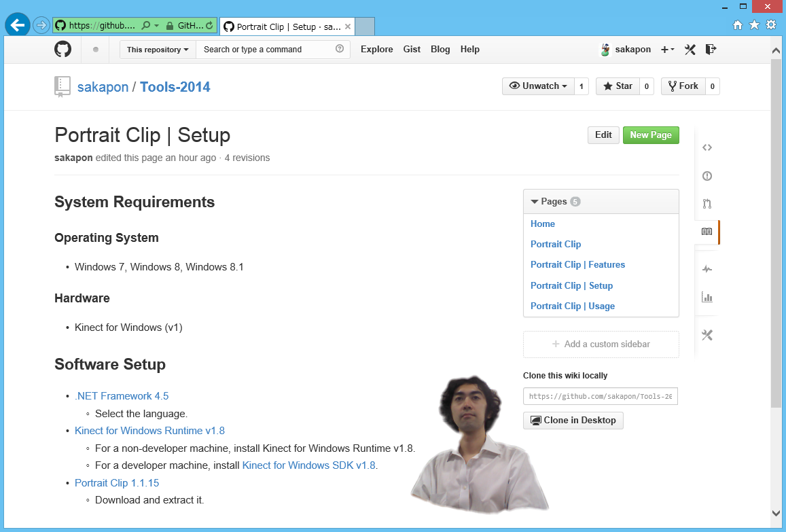
Task: View the 4 revisions history
Action: coord(247,158)
